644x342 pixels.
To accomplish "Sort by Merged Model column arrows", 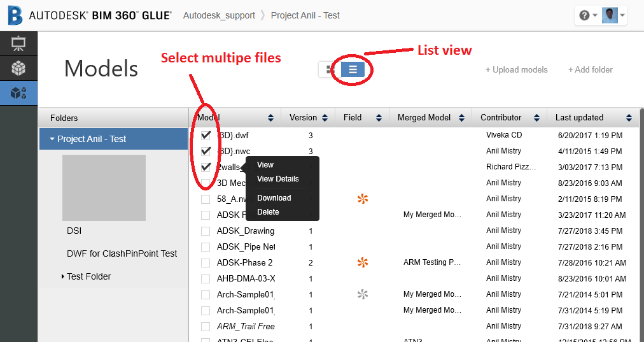I will point(461,118).
